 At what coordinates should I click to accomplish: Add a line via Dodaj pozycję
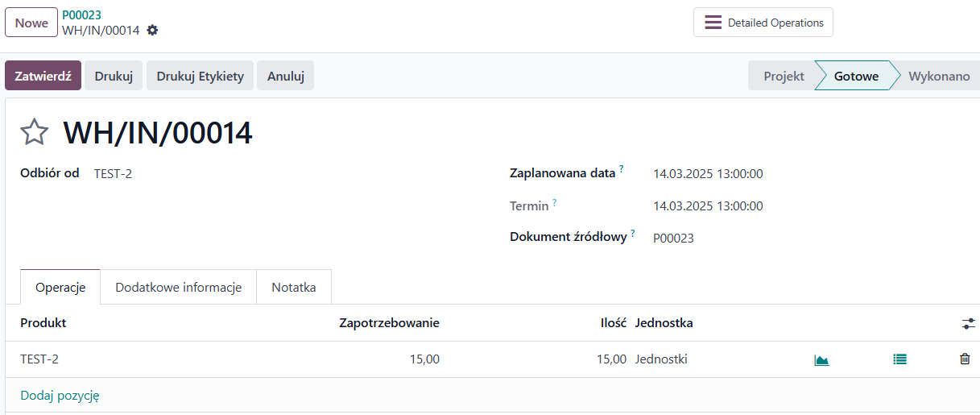point(60,396)
